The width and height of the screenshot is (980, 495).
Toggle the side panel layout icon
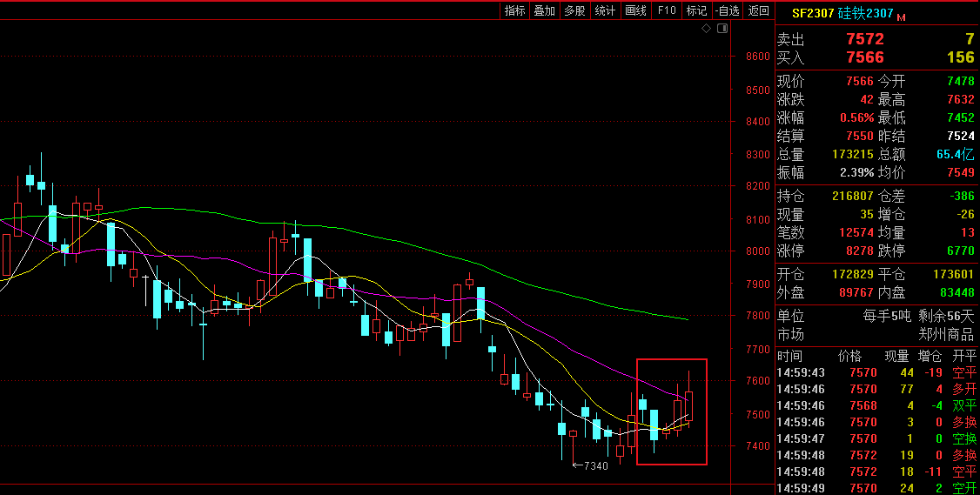coord(721,30)
